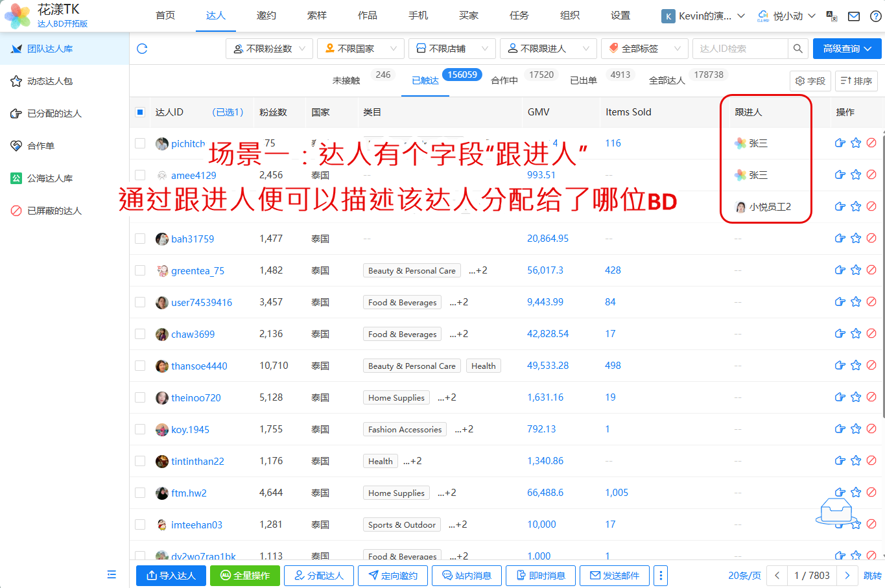This screenshot has width=885, height=588.
Task: Switch to the 合作中 tab
Action: pyautogui.click(x=504, y=80)
